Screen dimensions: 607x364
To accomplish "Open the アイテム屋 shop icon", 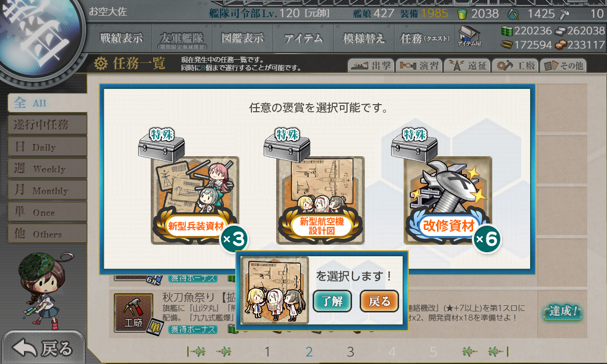I will 469,36.
